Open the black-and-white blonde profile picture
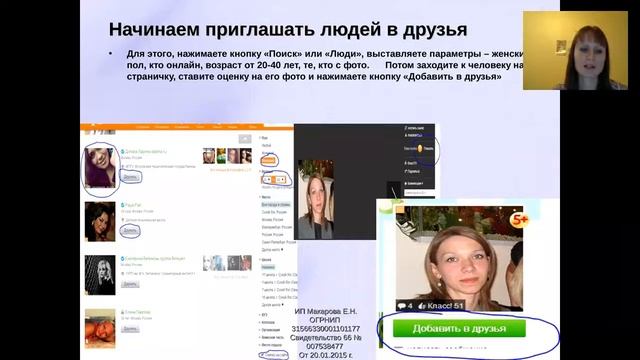Image resolution: width=640 pixels, height=360 pixels. (100, 275)
